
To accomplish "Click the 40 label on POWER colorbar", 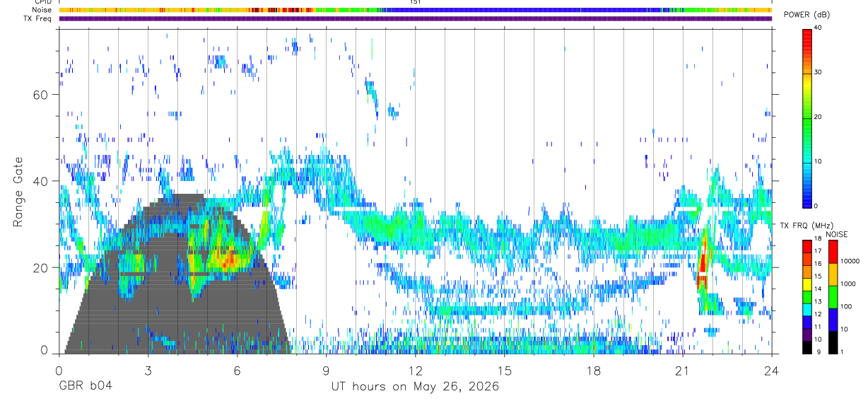I will pos(819,28).
